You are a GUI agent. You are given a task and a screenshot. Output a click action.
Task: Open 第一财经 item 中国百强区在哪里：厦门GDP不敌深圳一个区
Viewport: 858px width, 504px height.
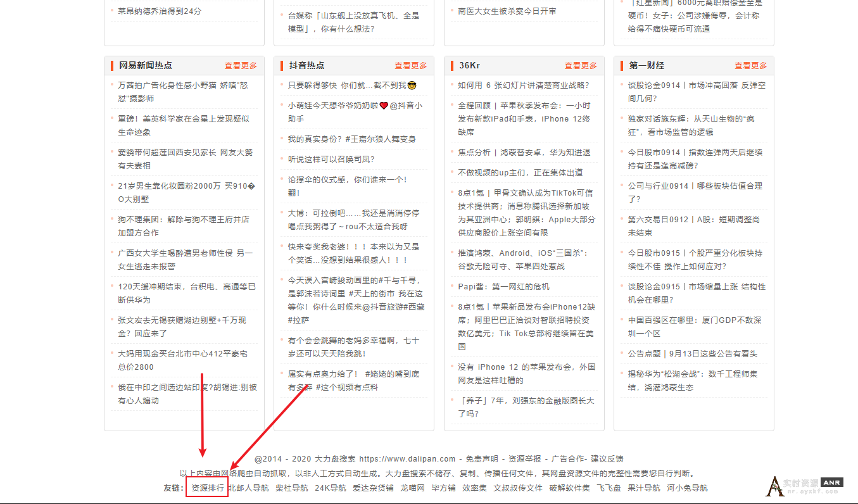point(695,327)
